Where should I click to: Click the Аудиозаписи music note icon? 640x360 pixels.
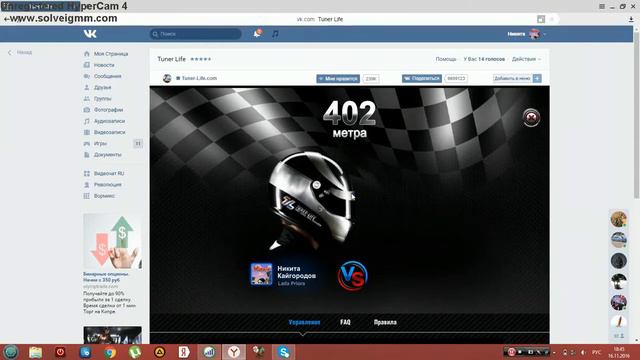87,121
